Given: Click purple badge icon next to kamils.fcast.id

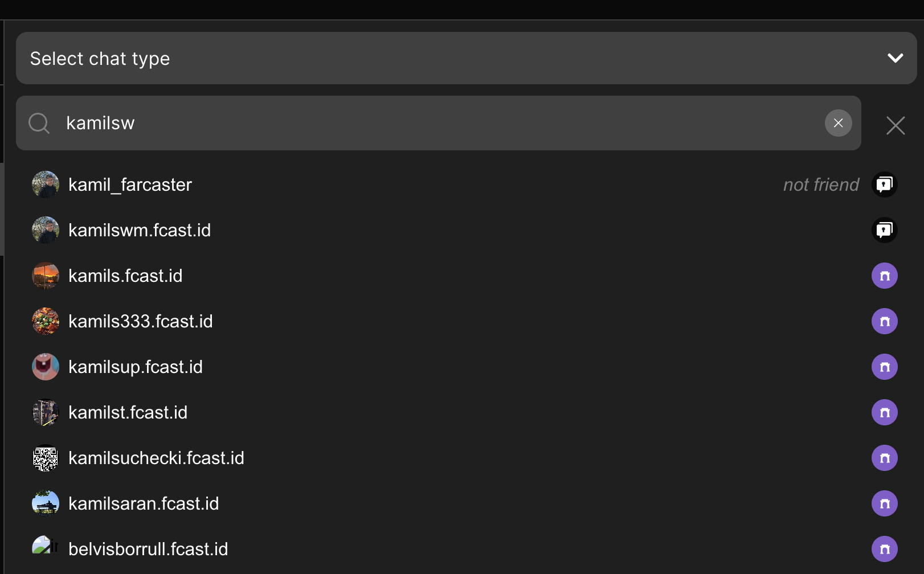Looking at the screenshot, I should (x=884, y=276).
